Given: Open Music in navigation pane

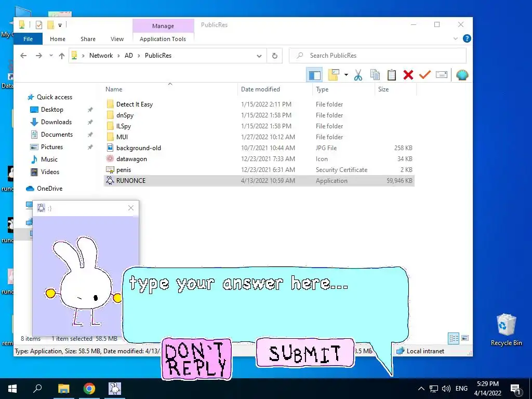Looking at the screenshot, I should pyautogui.click(x=49, y=159).
